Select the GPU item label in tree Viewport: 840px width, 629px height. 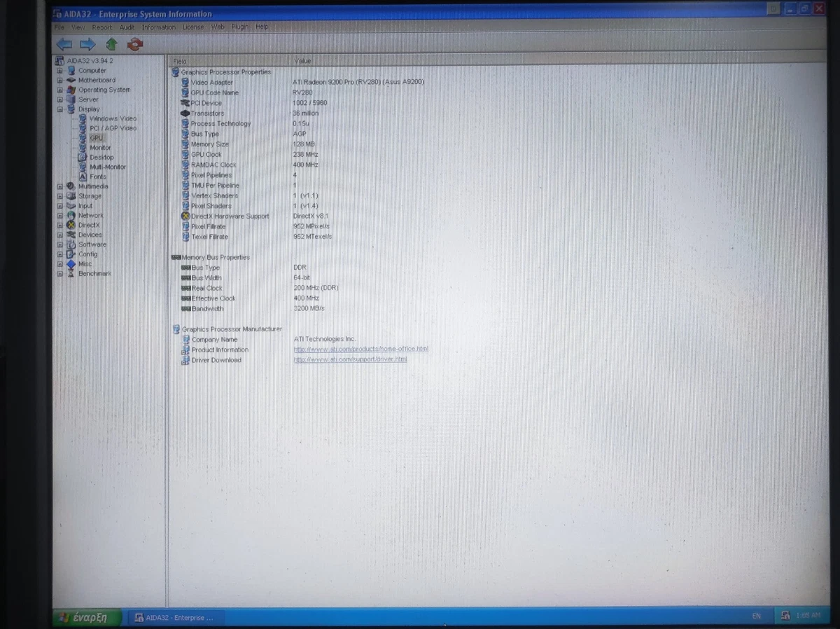96,138
